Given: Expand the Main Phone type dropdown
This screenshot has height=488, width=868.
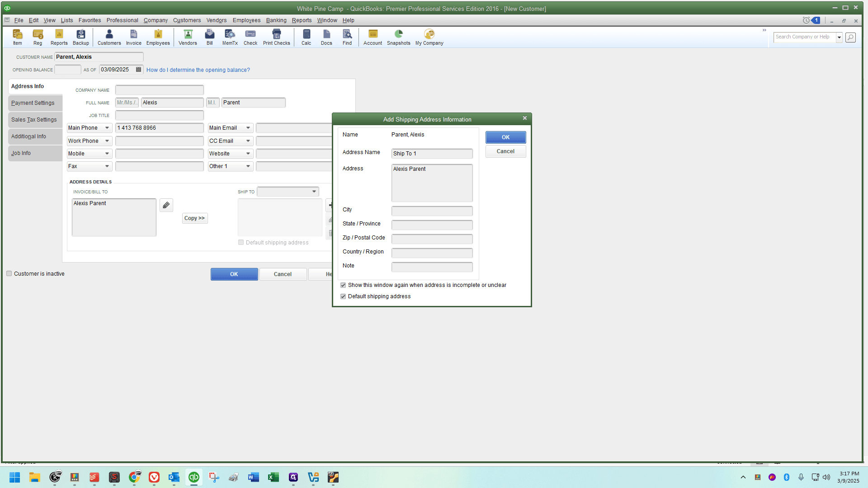Looking at the screenshot, I should coord(107,128).
